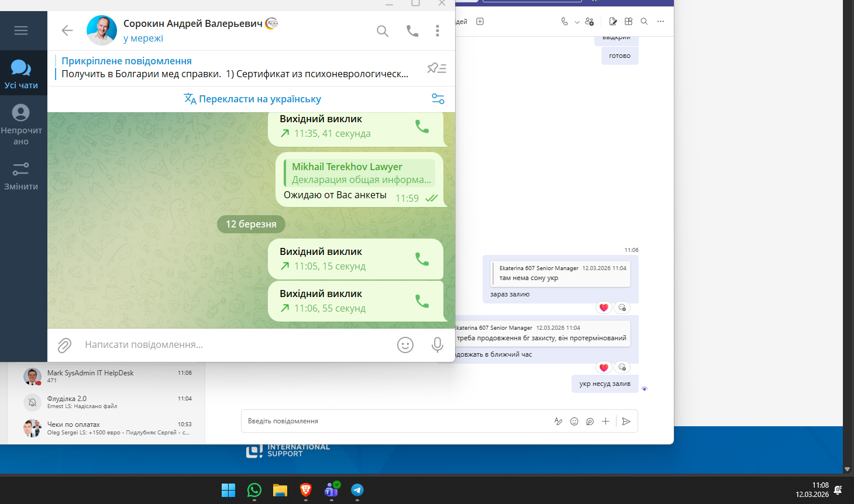Open the pinned message Прикріплене повідомлення
The image size is (854, 504).
(x=234, y=68)
